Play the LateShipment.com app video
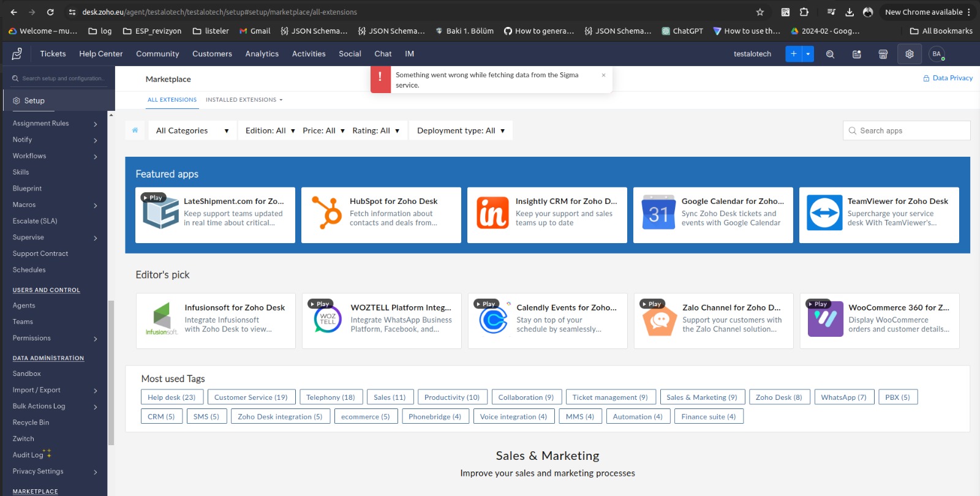This screenshot has height=496, width=980. pyautogui.click(x=153, y=198)
